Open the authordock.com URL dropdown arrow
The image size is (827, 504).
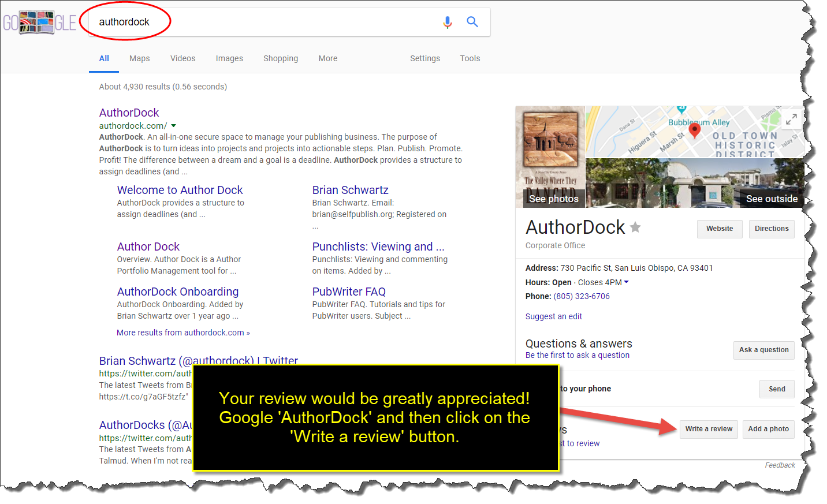pos(173,125)
